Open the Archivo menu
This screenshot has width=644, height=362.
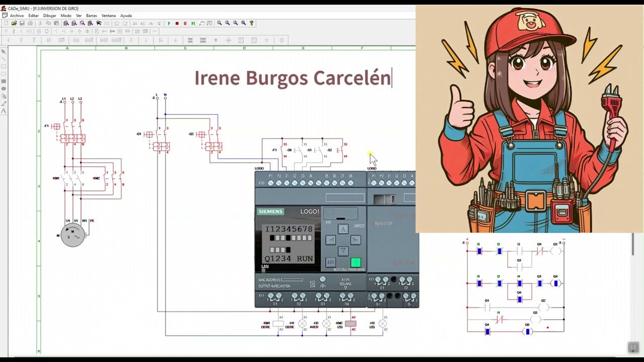point(17,16)
